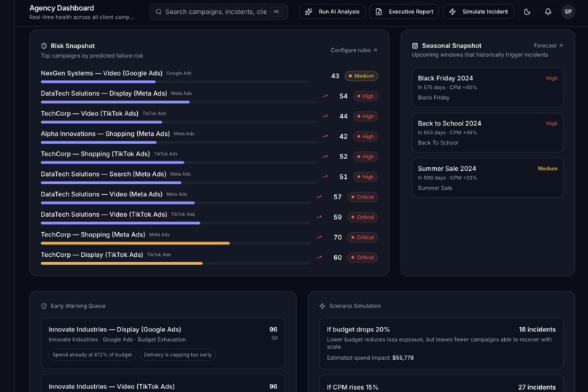Click the High badge on DataTech Display row
This screenshot has height=392, width=588.
click(x=365, y=96)
